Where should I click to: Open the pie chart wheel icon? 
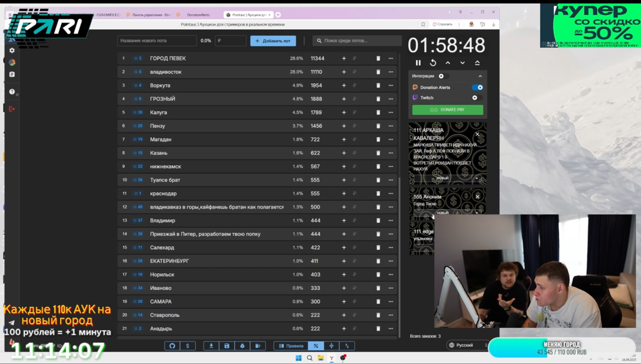click(x=12, y=62)
